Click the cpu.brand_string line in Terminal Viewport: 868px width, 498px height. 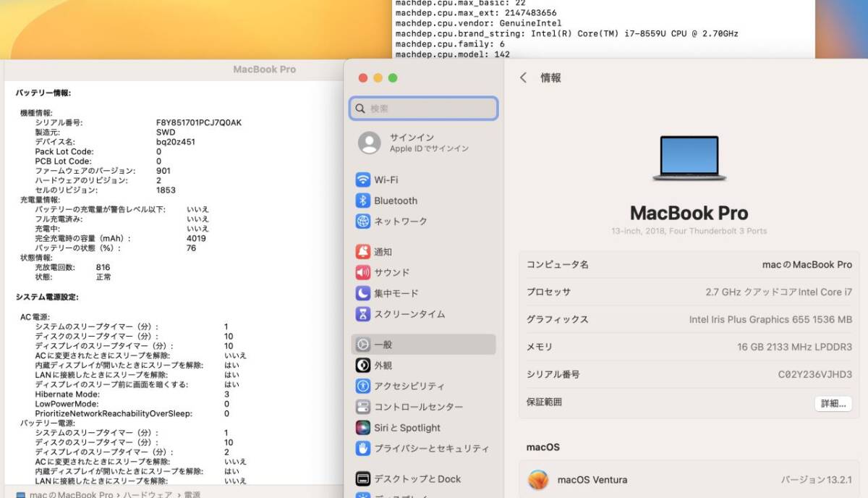[x=566, y=33]
